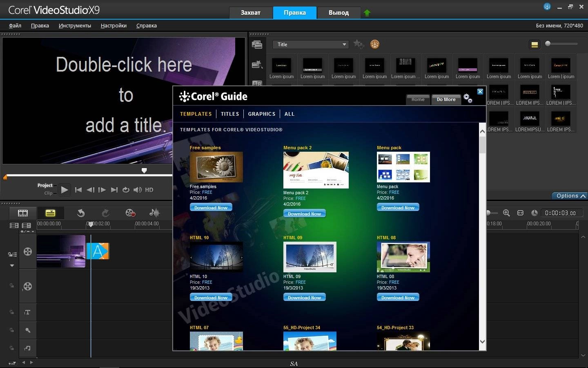Open the Справка menu
The width and height of the screenshot is (588, 368).
pyautogui.click(x=146, y=25)
